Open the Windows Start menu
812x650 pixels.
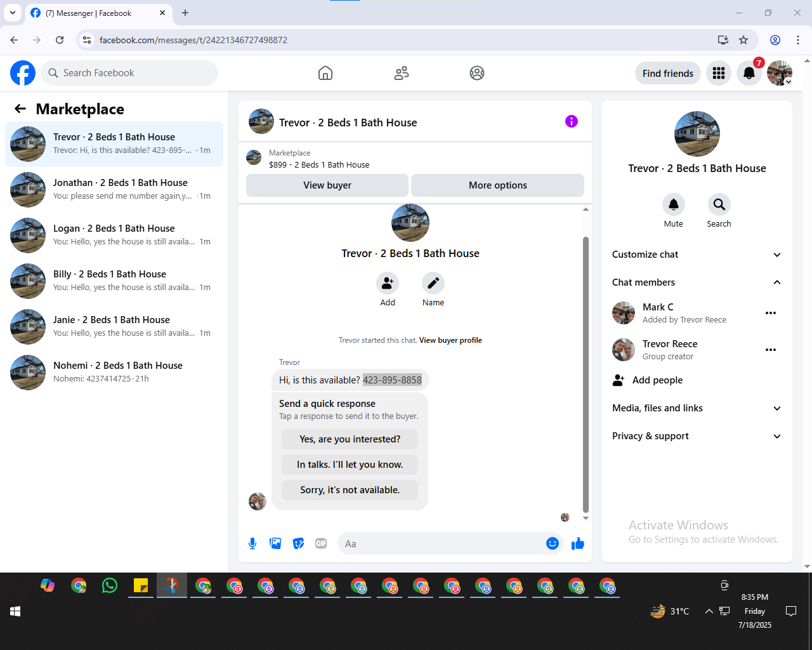(x=15, y=611)
